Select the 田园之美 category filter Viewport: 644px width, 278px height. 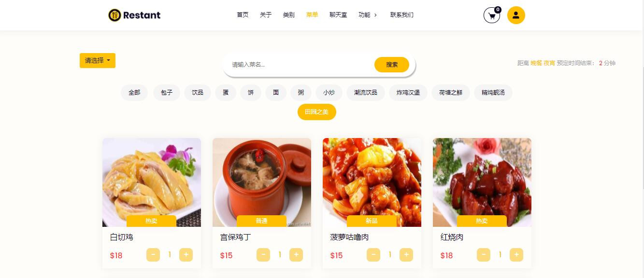pyautogui.click(x=316, y=112)
